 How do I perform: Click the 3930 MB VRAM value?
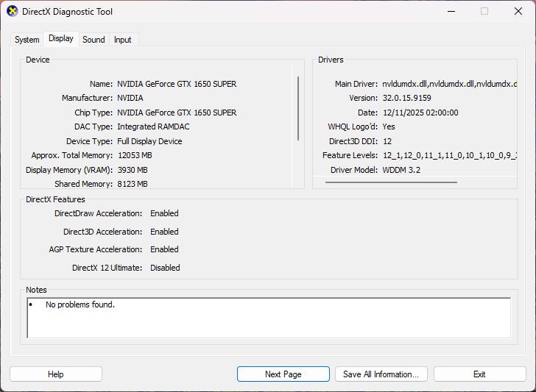click(x=133, y=170)
